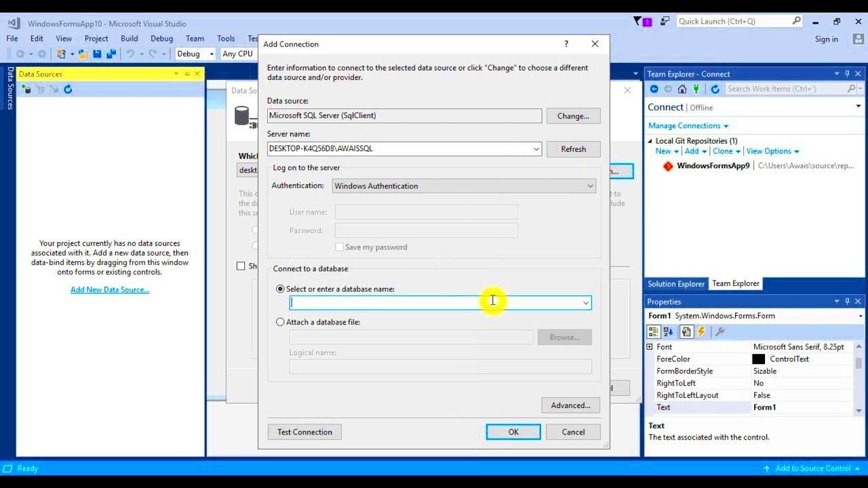Click the Events lightning bolt icon

pos(701,331)
